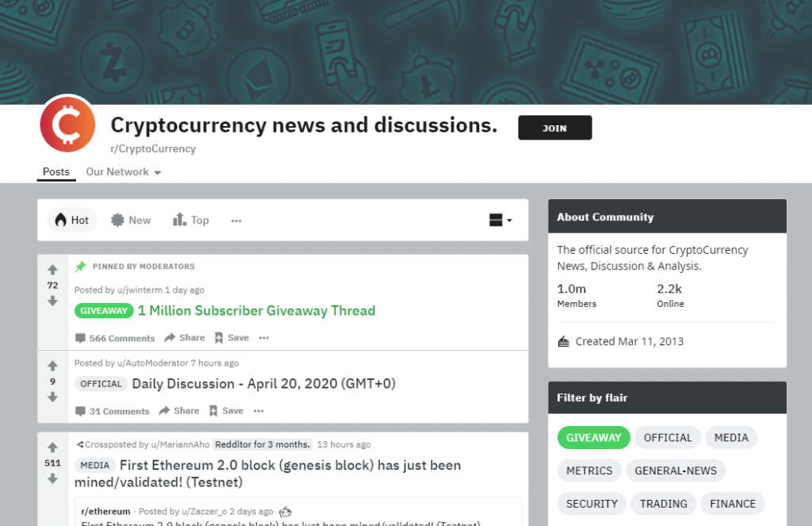Upvote the 1 Million Subscriber Giveaway post
The image size is (812, 526).
pos(52,270)
